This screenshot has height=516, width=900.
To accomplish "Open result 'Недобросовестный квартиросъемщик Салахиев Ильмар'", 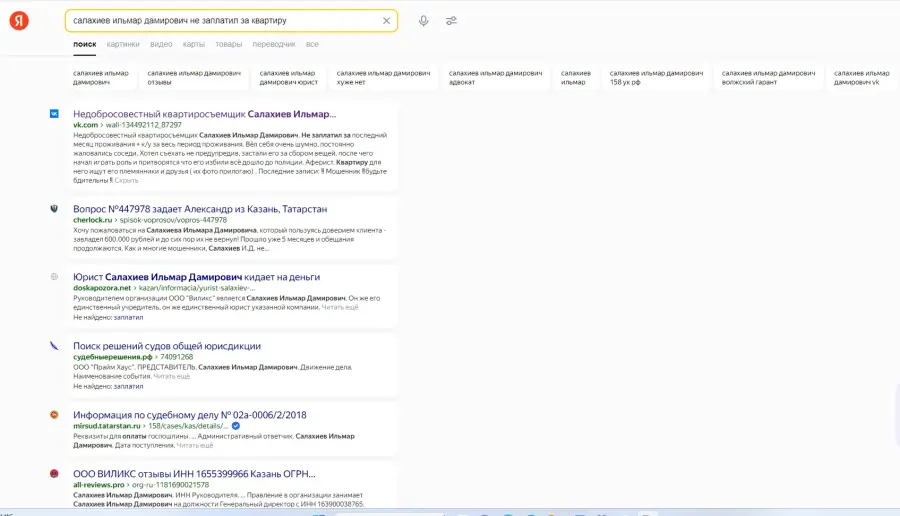I will tap(204, 114).
